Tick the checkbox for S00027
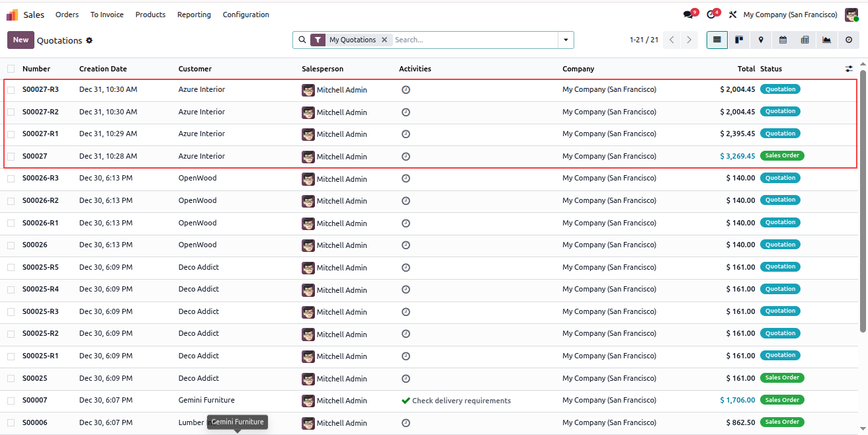 [x=11, y=157]
